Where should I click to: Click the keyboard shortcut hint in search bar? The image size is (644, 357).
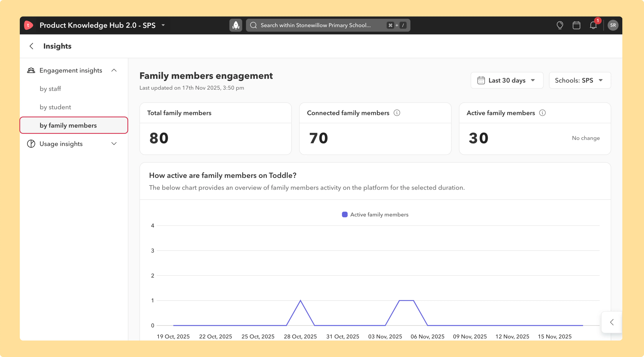(x=397, y=25)
